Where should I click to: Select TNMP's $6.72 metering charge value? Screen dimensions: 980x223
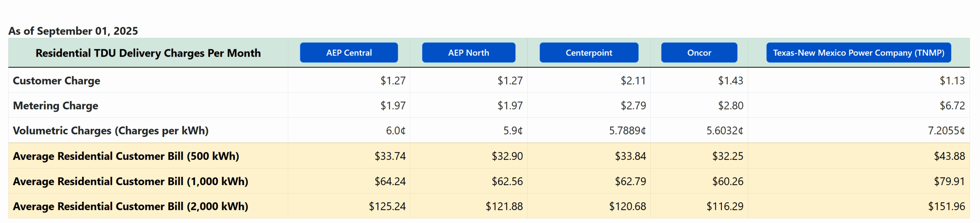[952, 106]
